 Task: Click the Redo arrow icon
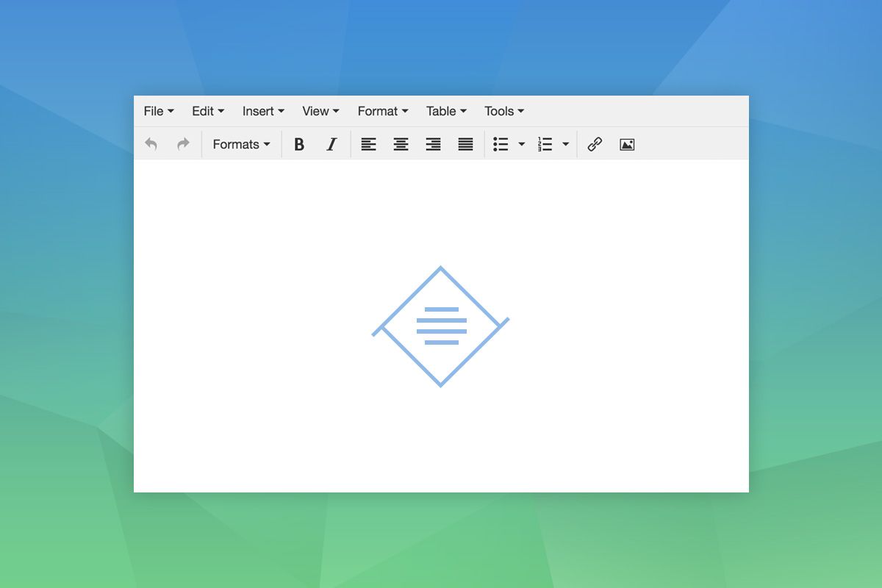[183, 144]
